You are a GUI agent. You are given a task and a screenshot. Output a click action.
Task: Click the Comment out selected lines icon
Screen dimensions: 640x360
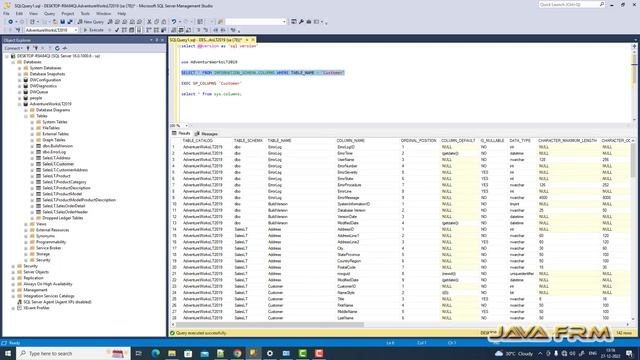click(x=198, y=30)
